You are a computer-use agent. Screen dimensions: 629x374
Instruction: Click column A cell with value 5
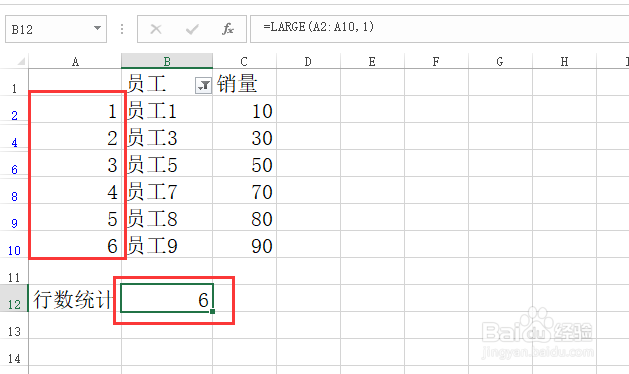[x=75, y=217]
